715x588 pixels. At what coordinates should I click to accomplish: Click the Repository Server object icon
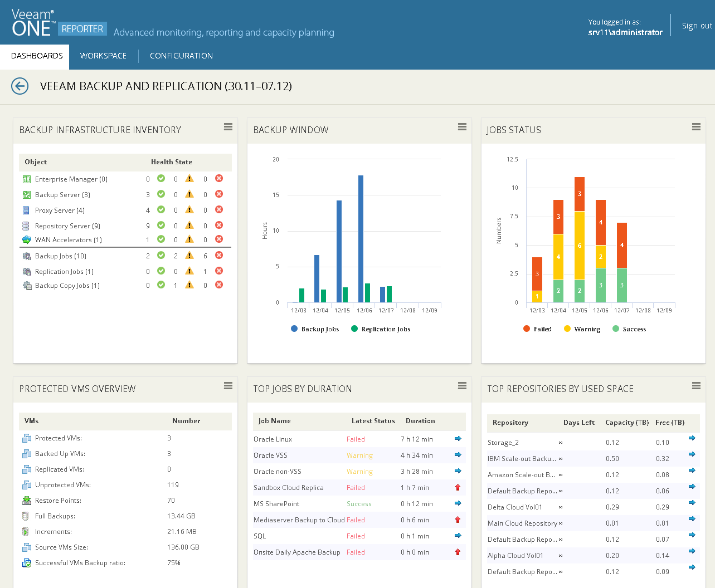click(x=26, y=226)
